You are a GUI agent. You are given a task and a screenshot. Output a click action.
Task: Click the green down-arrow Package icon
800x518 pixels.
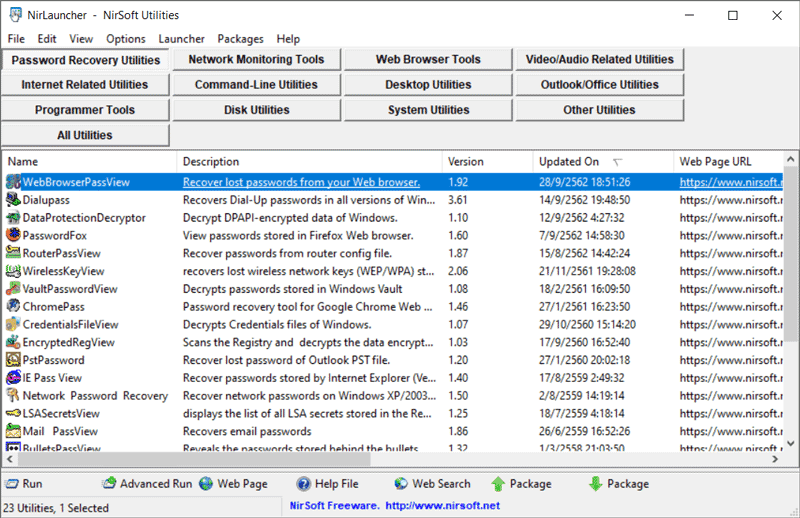tap(595, 484)
